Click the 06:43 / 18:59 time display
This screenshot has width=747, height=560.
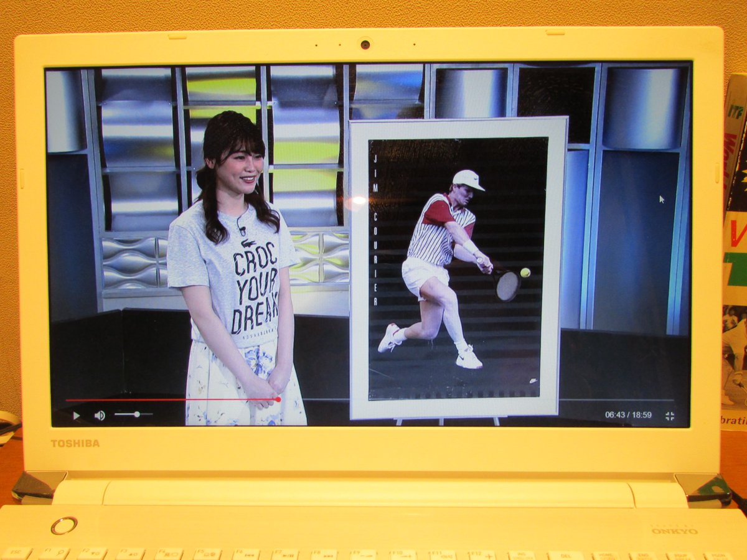point(628,414)
